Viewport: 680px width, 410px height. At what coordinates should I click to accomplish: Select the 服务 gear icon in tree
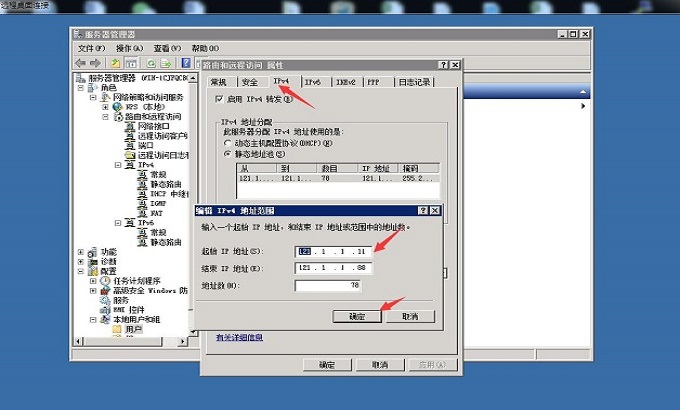pos(106,300)
